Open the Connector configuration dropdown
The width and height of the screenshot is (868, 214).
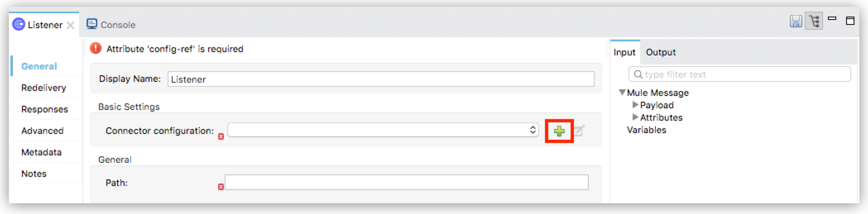pyautogui.click(x=383, y=130)
